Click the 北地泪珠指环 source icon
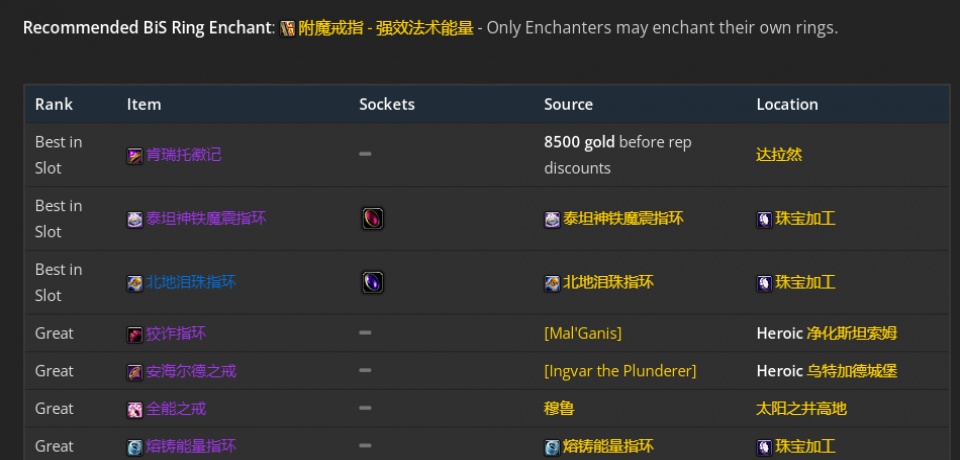This screenshot has width=960, height=460. [x=552, y=283]
